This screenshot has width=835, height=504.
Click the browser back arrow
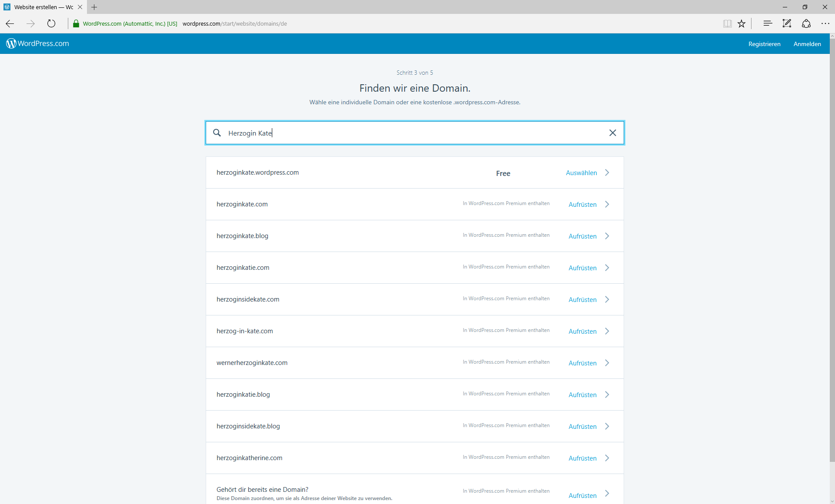(10, 23)
